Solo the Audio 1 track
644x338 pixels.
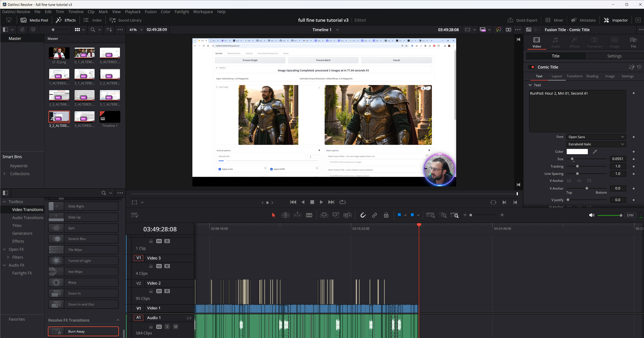tap(167, 327)
